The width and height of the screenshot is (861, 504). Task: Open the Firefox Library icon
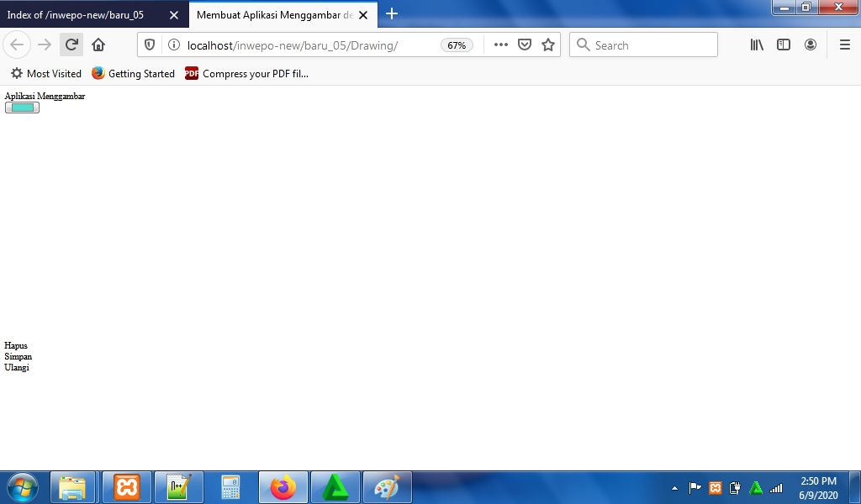click(x=757, y=45)
